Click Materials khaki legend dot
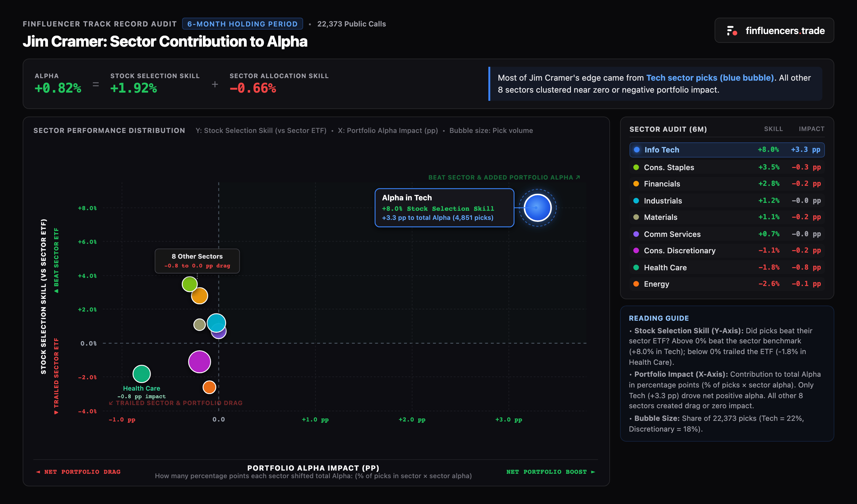 636,217
